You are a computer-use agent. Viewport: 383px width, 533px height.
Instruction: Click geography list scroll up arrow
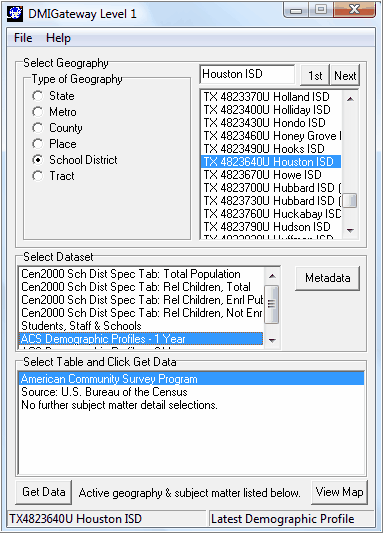coord(350,99)
